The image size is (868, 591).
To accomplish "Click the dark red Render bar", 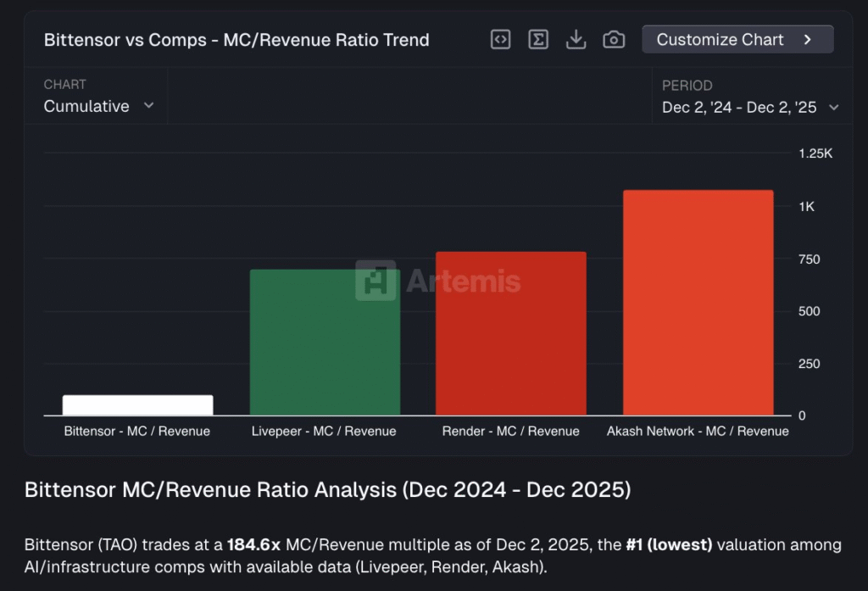I will click(510, 335).
